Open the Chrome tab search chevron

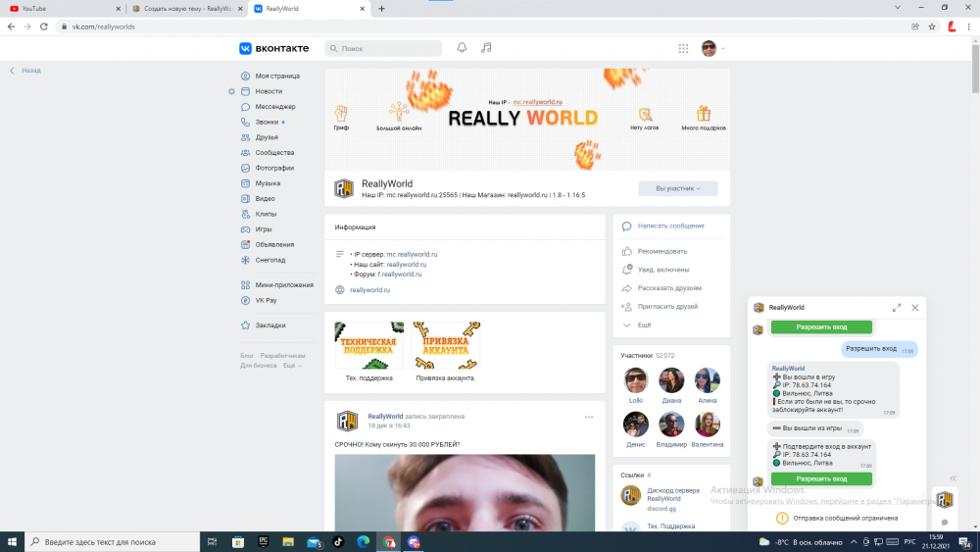pyautogui.click(x=898, y=8)
